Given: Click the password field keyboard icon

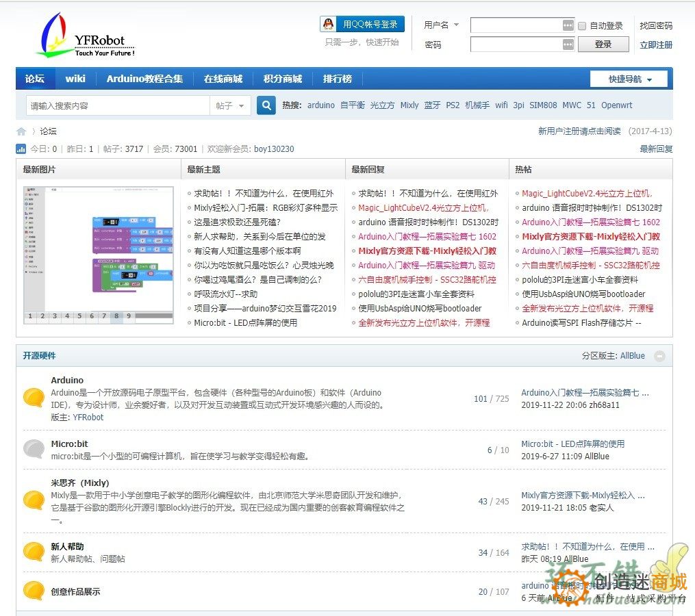Looking at the screenshot, I should pyautogui.click(x=568, y=44).
